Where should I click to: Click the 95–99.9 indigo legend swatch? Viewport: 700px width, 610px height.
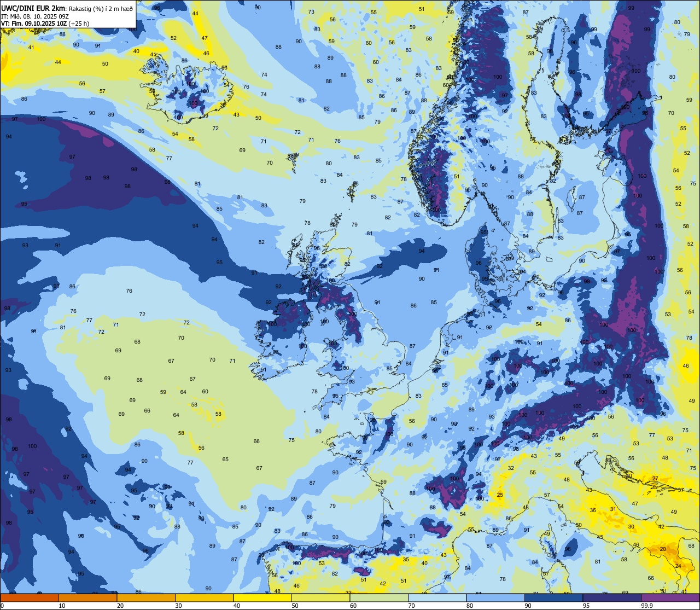click(612, 597)
